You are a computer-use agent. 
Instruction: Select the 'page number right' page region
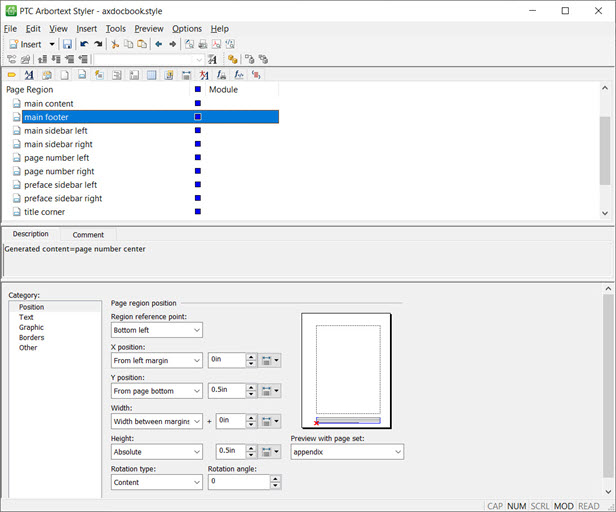(59, 171)
